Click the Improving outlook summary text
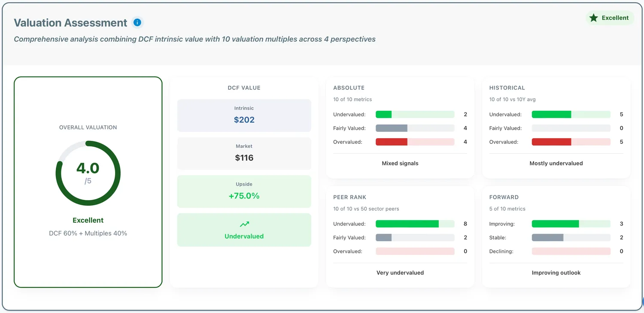 (x=556, y=273)
